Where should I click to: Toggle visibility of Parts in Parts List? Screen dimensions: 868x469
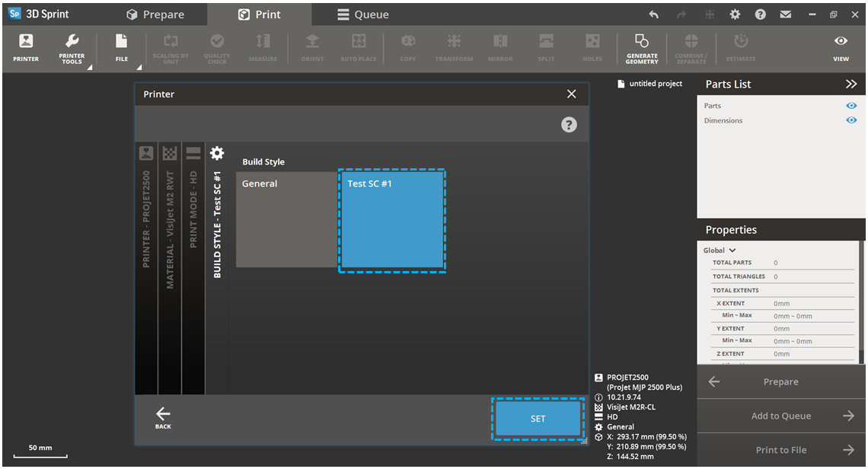pyautogui.click(x=851, y=106)
